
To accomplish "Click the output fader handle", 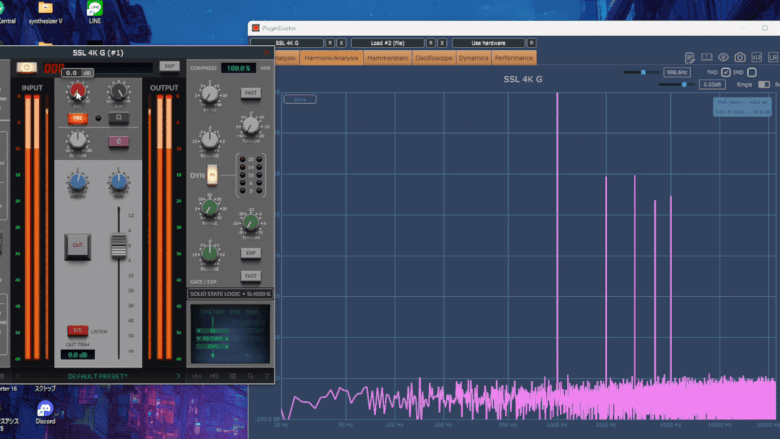I will coord(119,244).
